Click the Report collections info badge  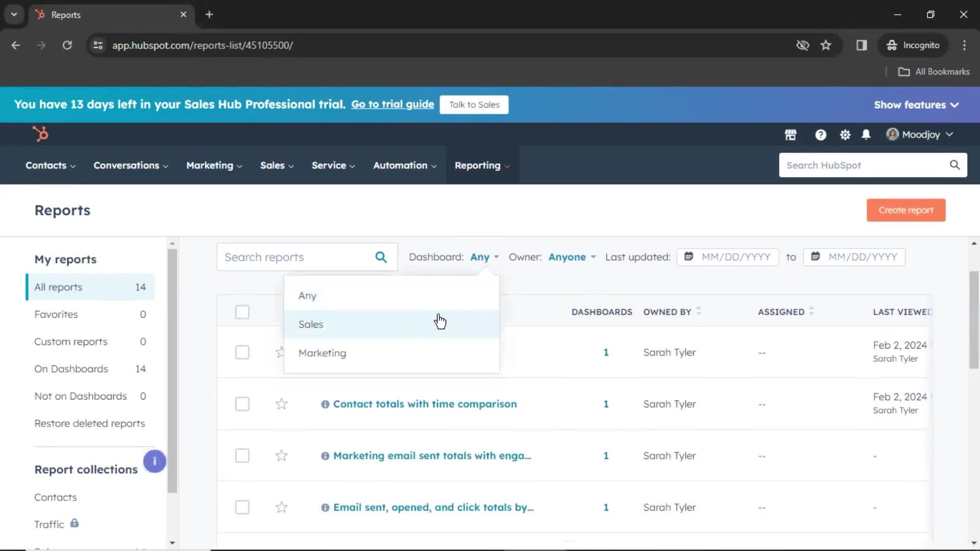click(x=154, y=461)
